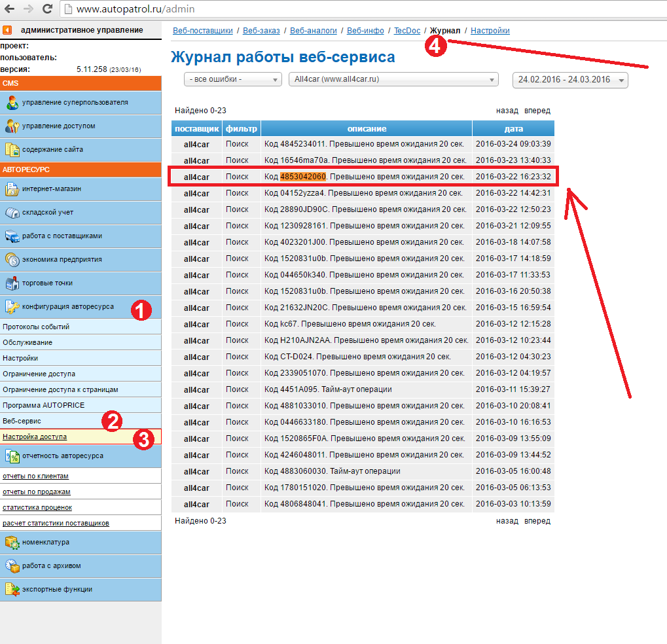The width and height of the screenshot is (667, 644).
Task: Open статистика проценок link
Action: (x=37, y=507)
